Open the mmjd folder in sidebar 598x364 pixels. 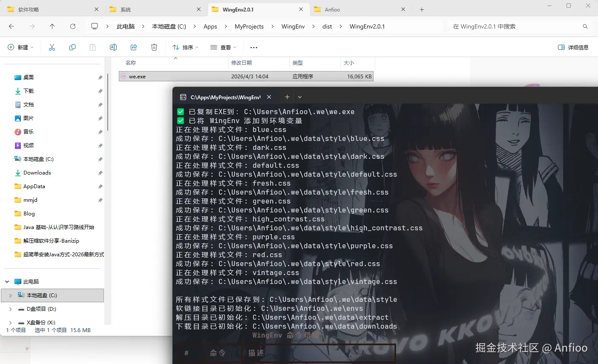[30, 200]
